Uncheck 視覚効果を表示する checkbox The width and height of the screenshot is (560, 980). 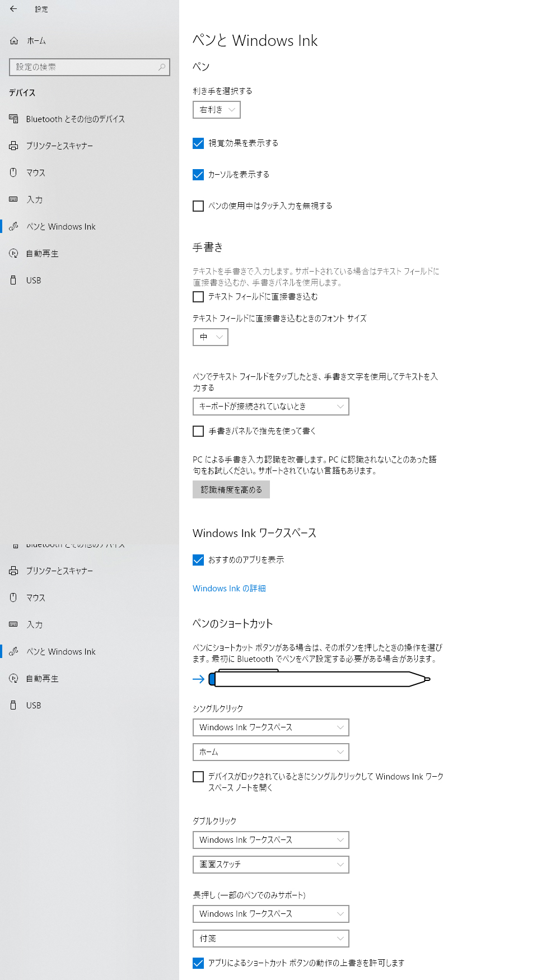point(198,143)
